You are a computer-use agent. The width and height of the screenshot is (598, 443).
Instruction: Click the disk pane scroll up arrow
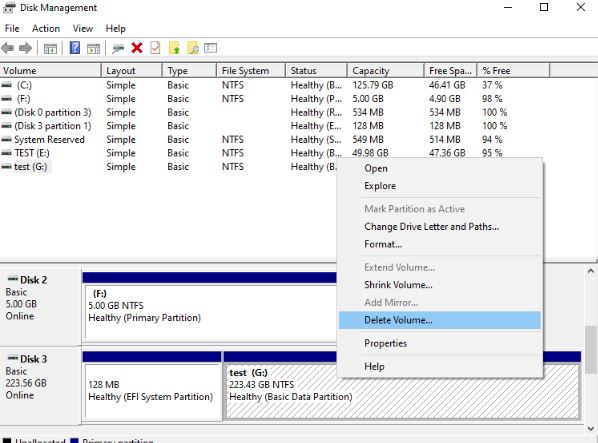(x=591, y=271)
